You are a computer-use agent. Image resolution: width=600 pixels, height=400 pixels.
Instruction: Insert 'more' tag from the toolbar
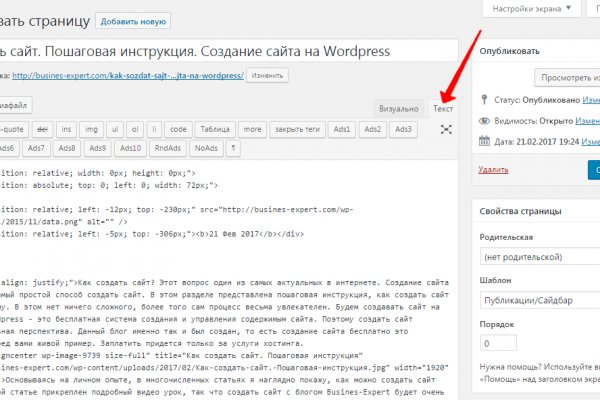coord(252,129)
